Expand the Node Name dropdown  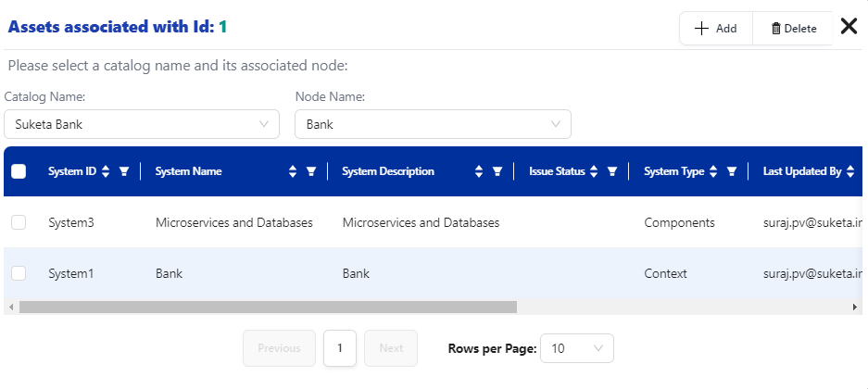433,123
